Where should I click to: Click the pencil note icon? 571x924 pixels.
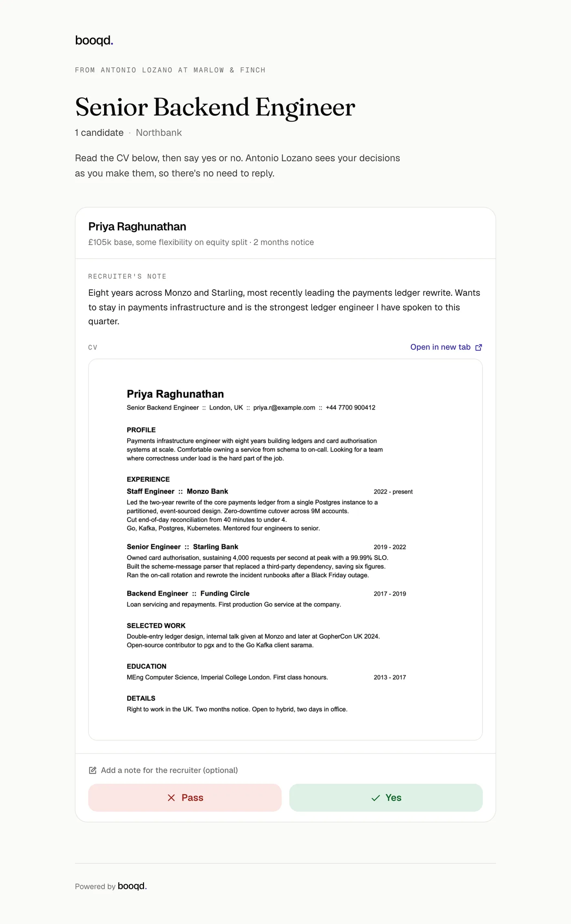point(93,770)
